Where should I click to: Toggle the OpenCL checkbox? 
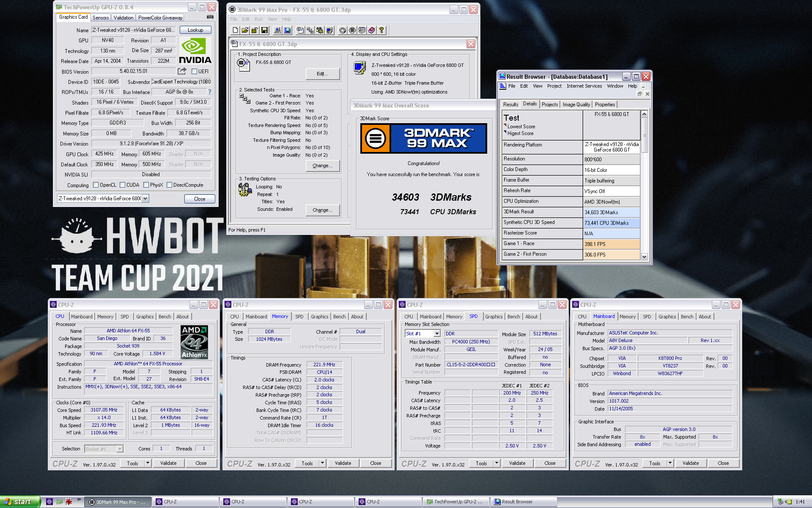point(96,185)
